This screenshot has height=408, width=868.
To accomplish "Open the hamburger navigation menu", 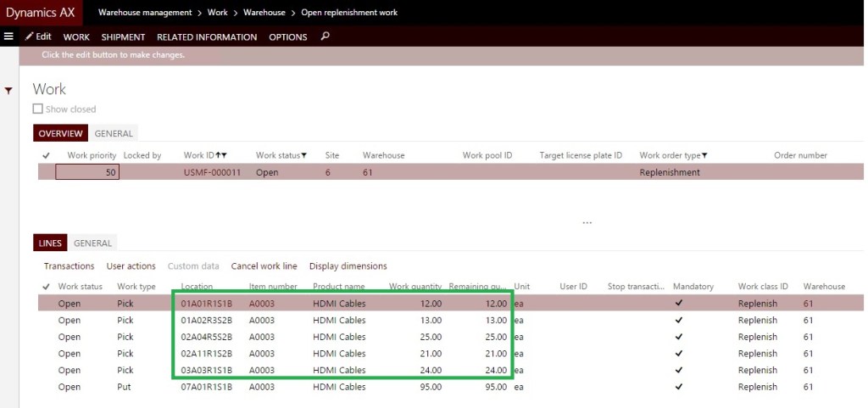I will coord(8,36).
